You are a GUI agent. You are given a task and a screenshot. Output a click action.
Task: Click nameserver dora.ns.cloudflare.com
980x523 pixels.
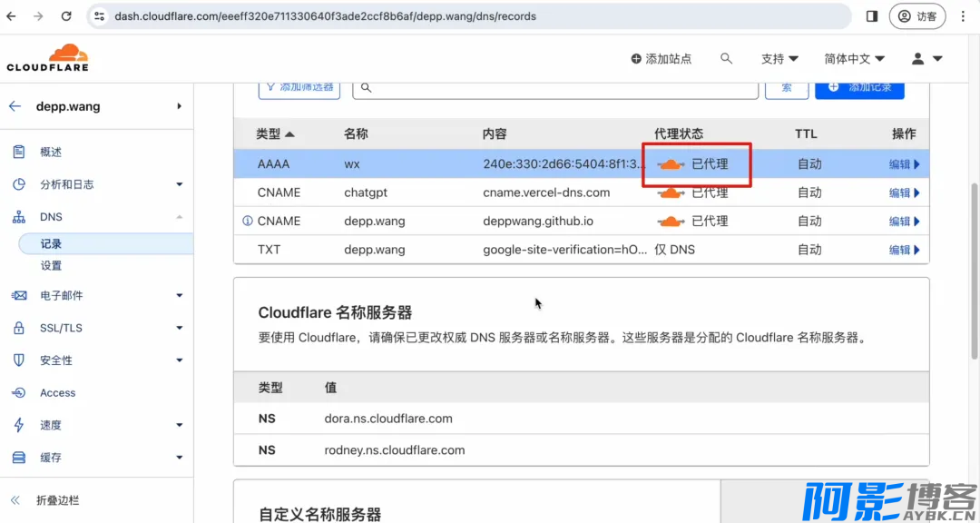click(x=388, y=419)
